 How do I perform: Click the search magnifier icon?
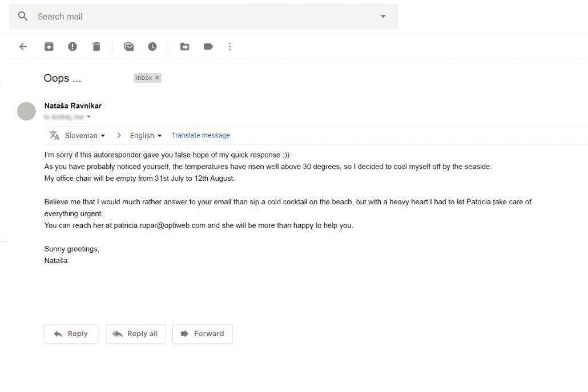click(23, 16)
